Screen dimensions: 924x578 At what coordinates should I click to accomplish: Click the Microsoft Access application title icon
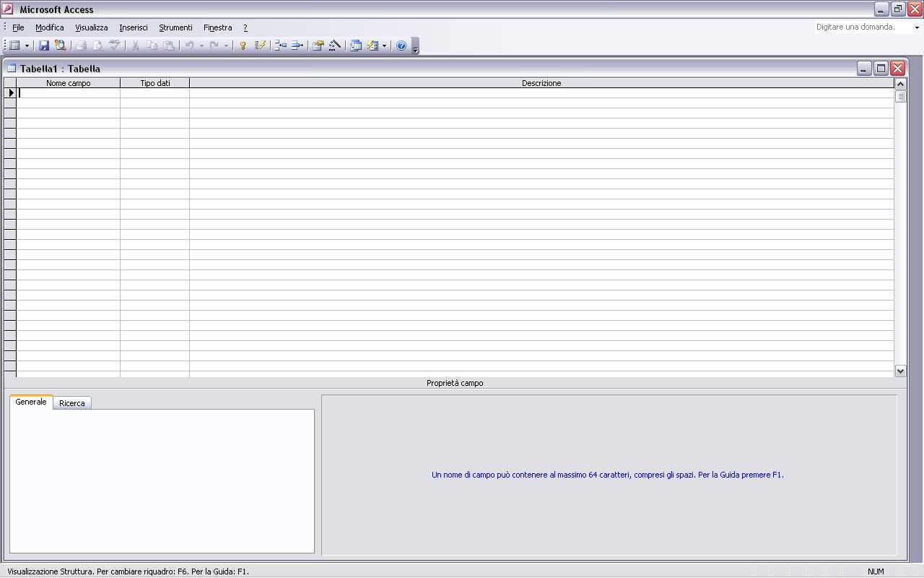[x=8, y=9]
